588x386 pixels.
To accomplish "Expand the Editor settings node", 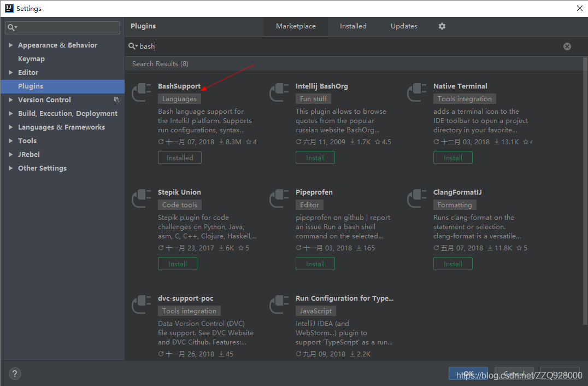I will pos(10,72).
